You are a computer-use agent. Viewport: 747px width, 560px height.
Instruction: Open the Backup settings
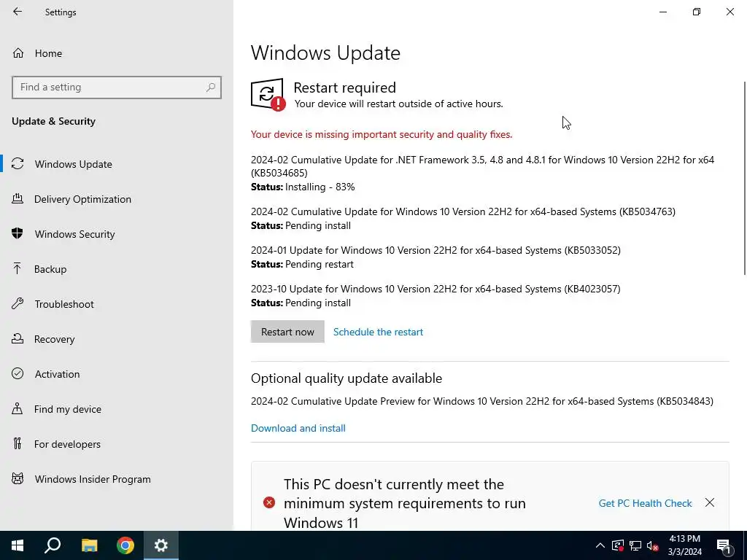coord(117,269)
